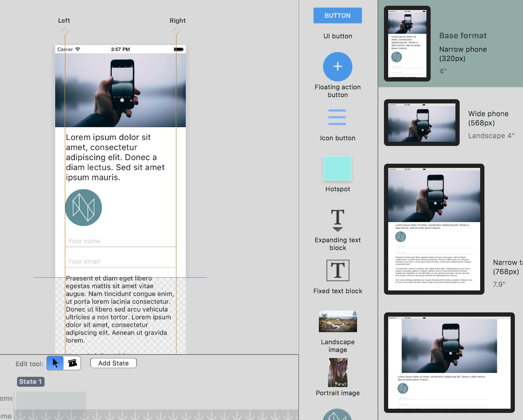Insert a Landscape image element
The height and width of the screenshot is (420, 523).
pyautogui.click(x=337, y=322)
